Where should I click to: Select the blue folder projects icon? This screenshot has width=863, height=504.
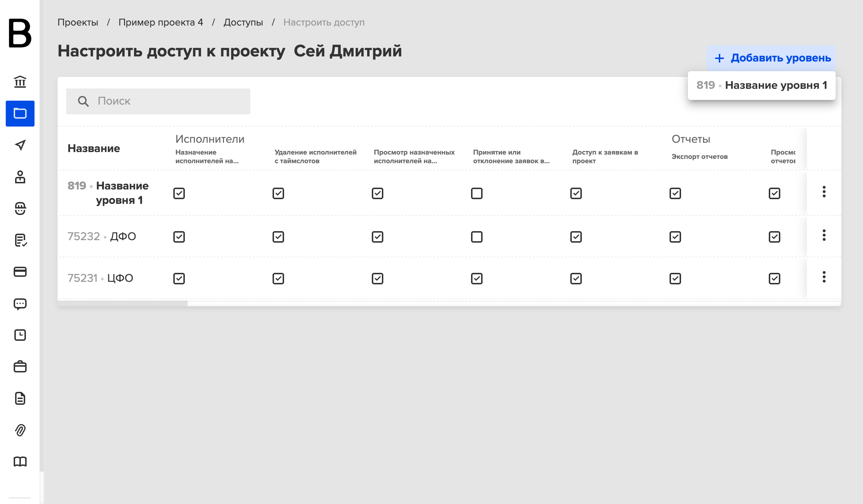pos(20,114)
